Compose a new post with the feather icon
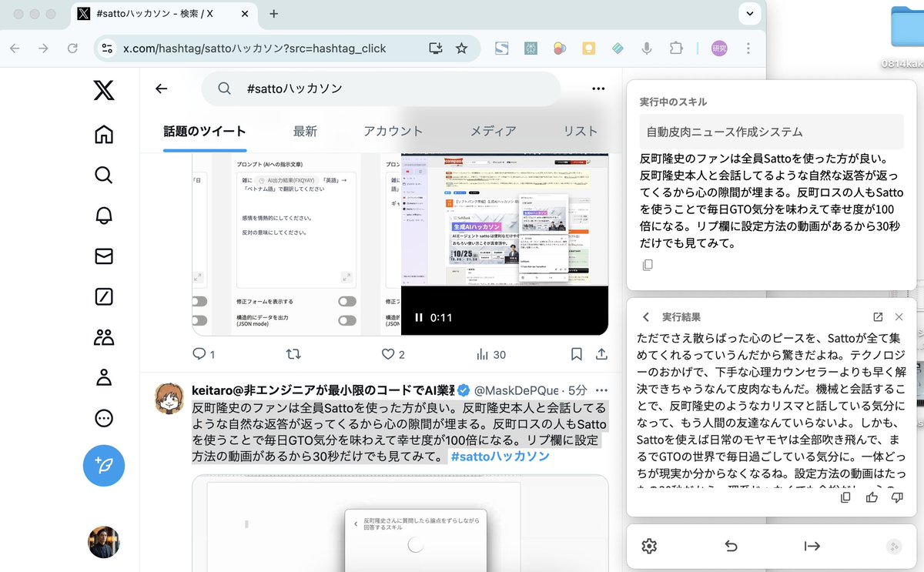The width and height of the screenshot is (924, 572). [104, 466]
